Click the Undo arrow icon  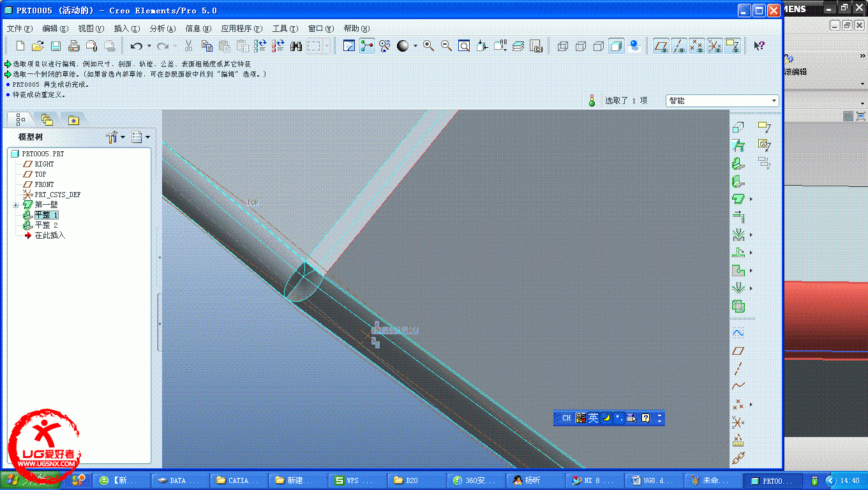point(136,46)
